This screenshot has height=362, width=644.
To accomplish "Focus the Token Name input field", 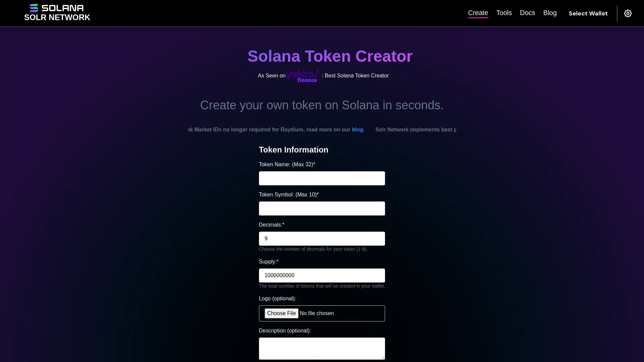I will (322, 178).
